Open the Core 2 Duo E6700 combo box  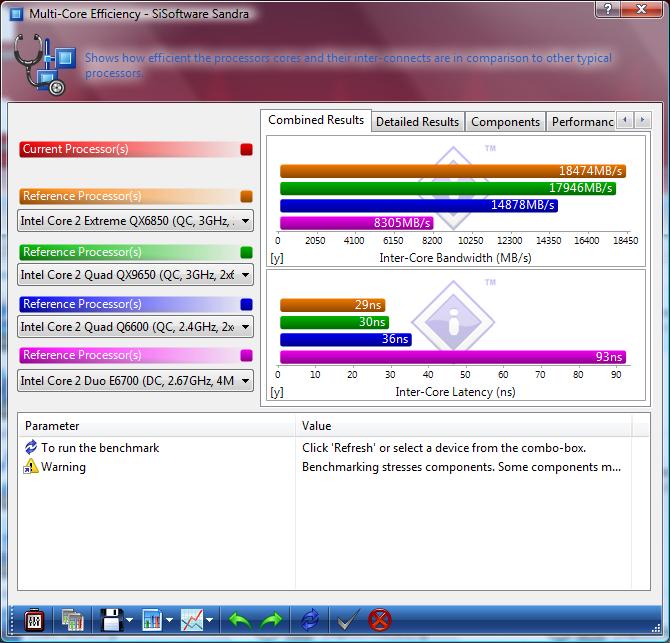tap(135, 381)
